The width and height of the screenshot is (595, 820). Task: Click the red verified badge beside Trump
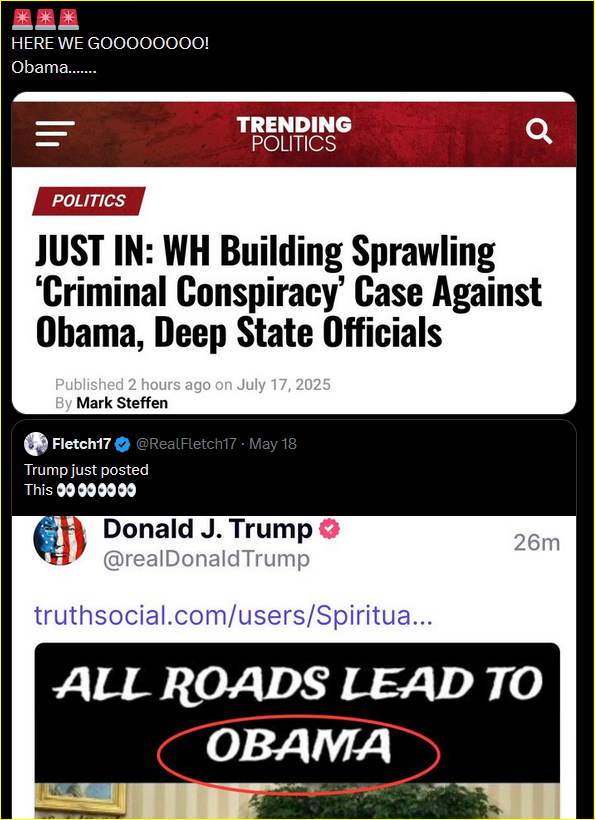click(x=329, y=529)
